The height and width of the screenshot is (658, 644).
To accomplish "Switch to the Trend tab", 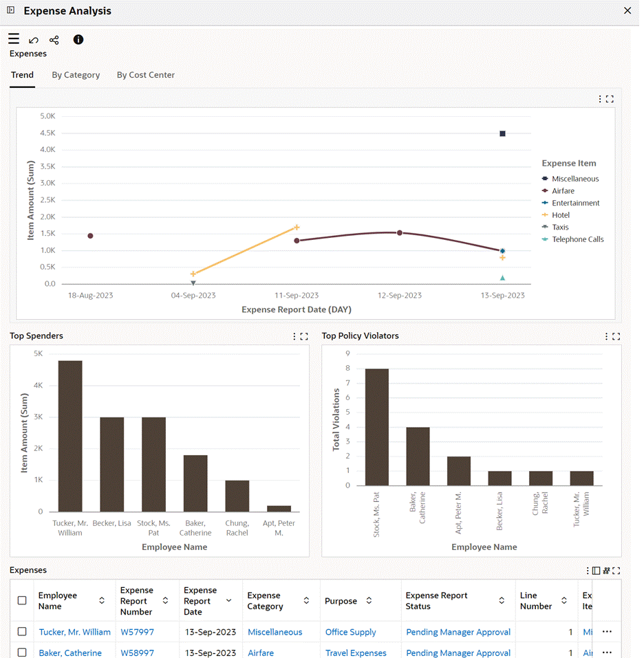I will click(22, 75).
